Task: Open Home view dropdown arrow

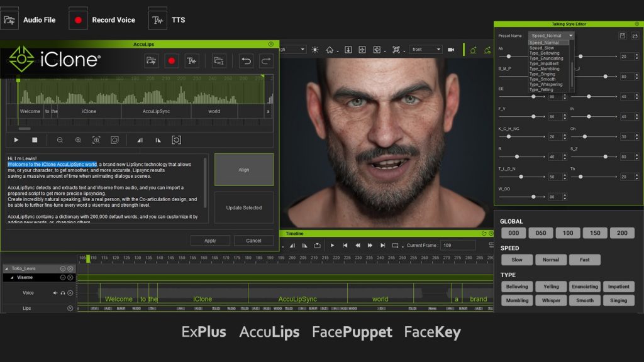Action: pos(337,52)
